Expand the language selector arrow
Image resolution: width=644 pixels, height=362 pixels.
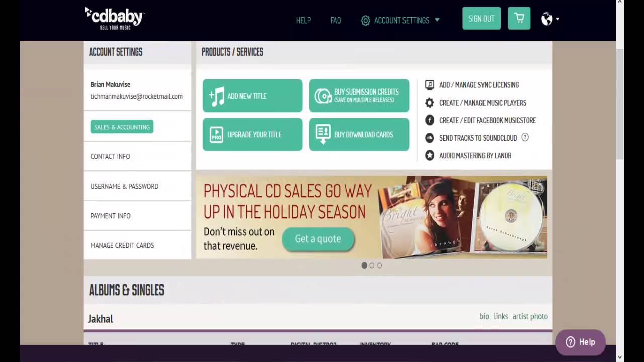click(x=557, y=19)
